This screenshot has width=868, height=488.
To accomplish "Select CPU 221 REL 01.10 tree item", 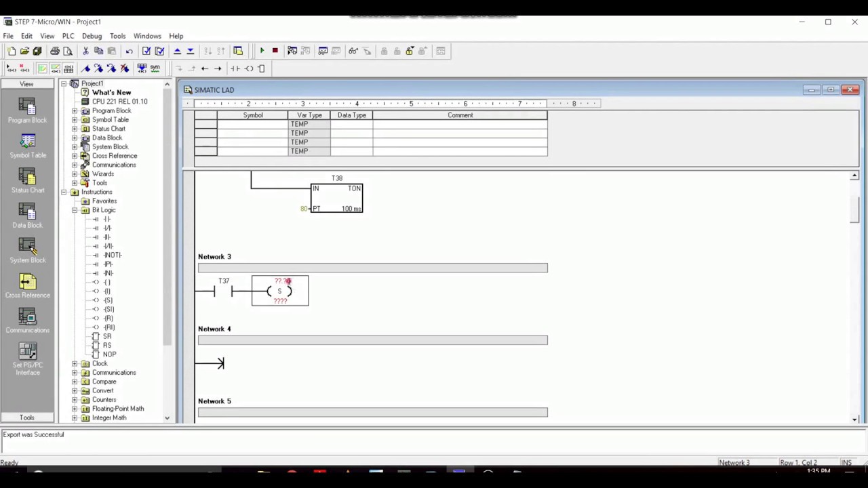I will [x=119, y=102].
